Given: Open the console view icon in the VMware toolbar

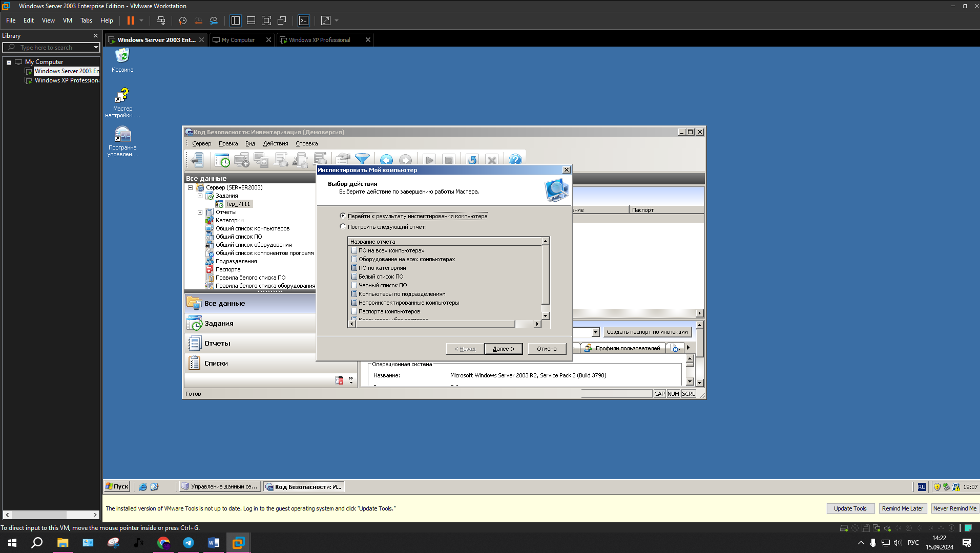Looking at the screenshot, I should click(304, 20).
